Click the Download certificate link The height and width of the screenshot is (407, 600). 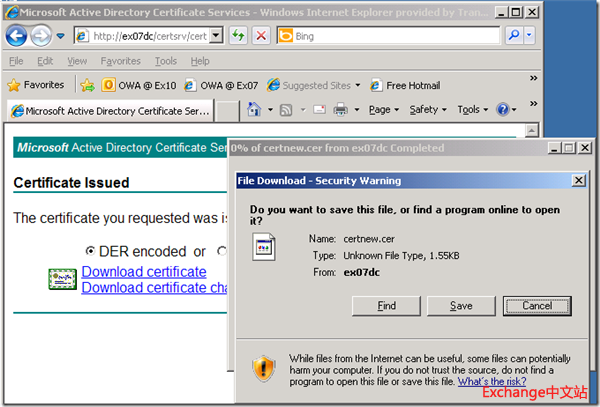click(x=144, y=271)
